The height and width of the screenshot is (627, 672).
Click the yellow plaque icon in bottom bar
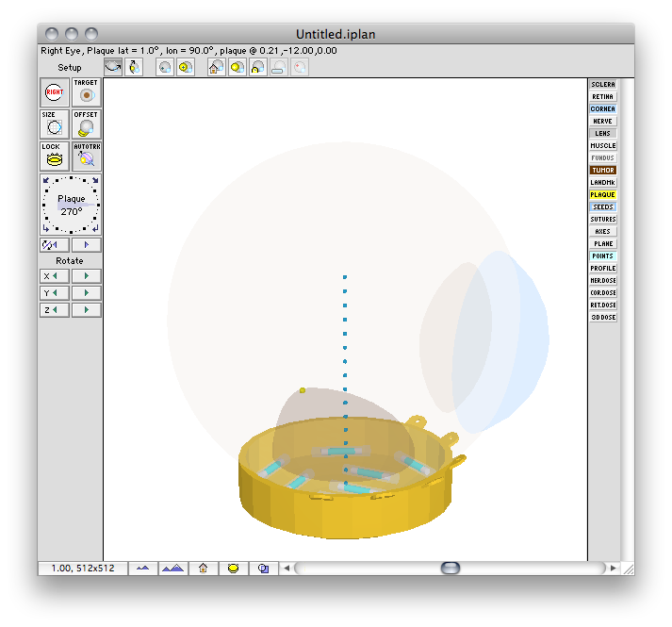click(233, 569)
